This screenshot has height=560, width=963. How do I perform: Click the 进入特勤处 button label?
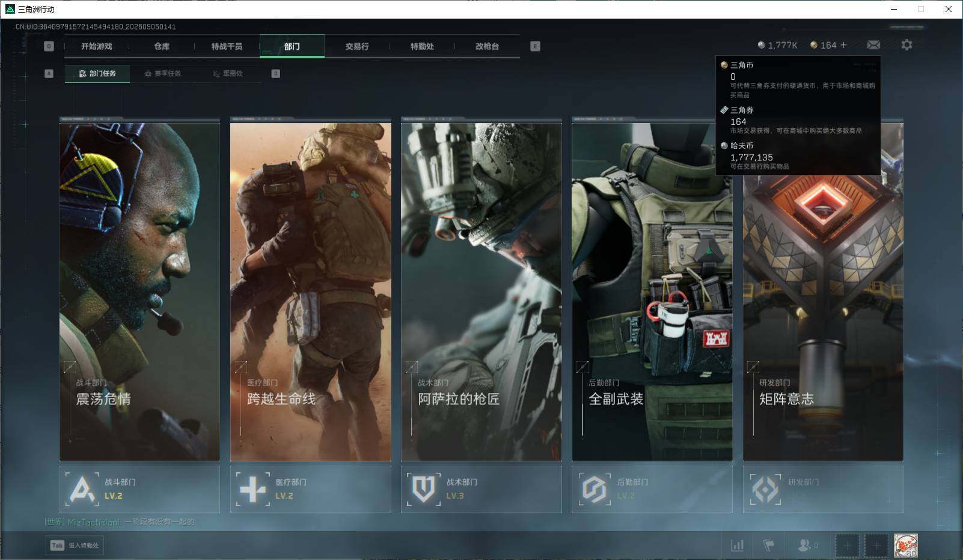coord(84,546)
